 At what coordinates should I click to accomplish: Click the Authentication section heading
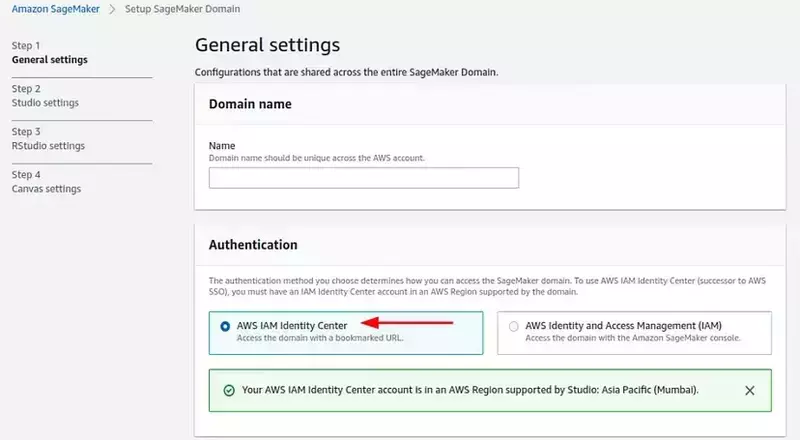tap(253, 244)
